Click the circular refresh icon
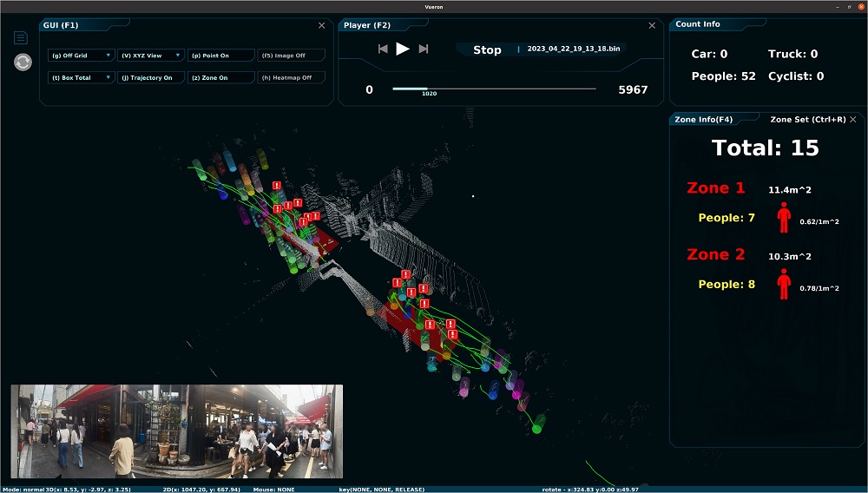868x493 pixels. 23,62
